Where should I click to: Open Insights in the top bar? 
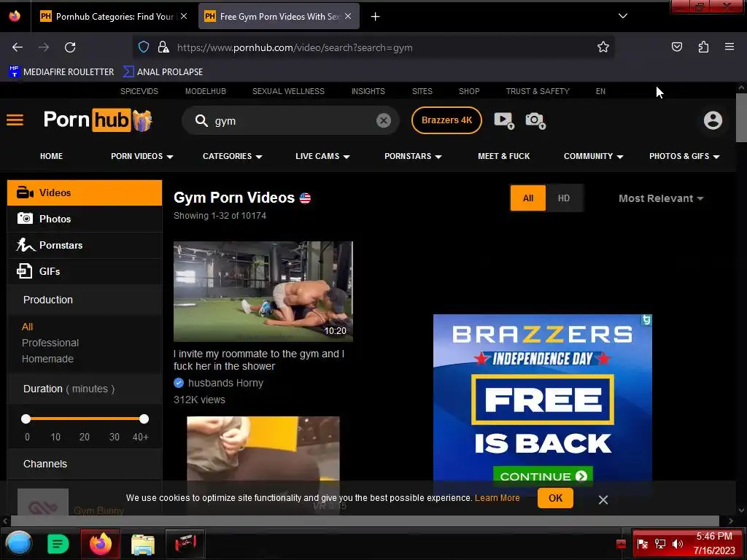[368, 91]
